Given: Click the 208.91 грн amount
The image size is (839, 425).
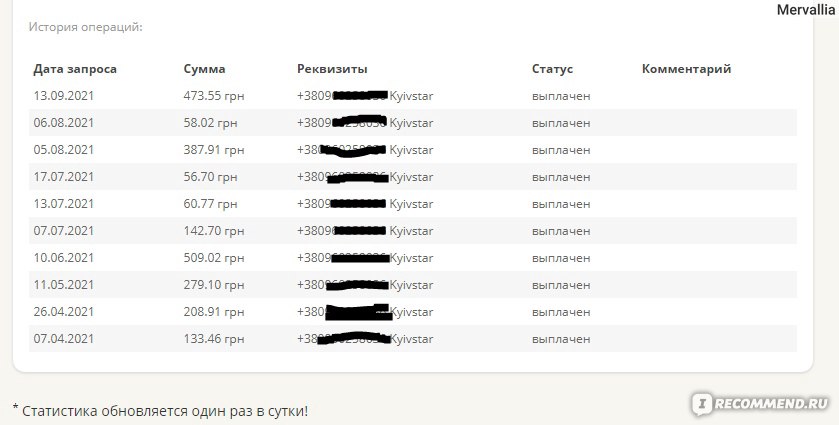Looking at the screenshot, I should pos(214,312).
